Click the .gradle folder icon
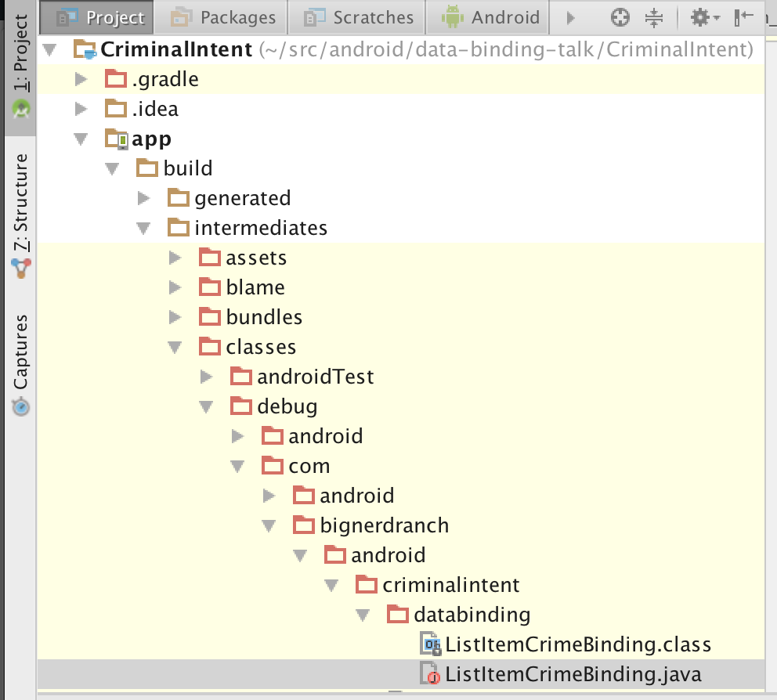The height and width of the screenshot is (700, 777). pos(116,79)
